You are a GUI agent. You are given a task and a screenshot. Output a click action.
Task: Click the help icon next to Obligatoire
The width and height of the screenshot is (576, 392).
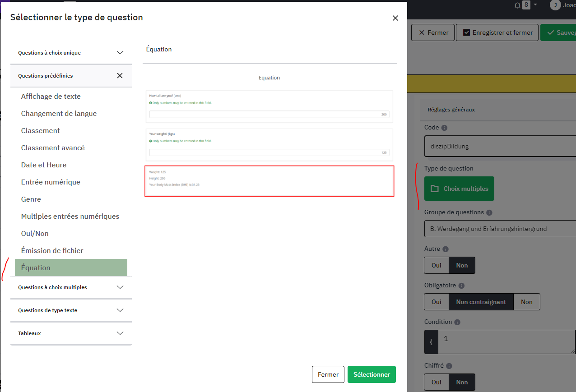point(461,286)
